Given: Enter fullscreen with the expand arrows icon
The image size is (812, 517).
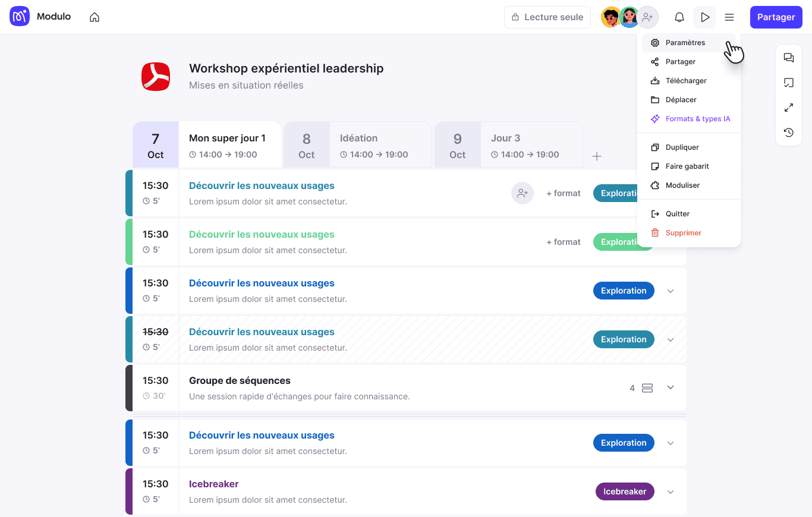Looking at the screenshot, I should click(789, 108).
